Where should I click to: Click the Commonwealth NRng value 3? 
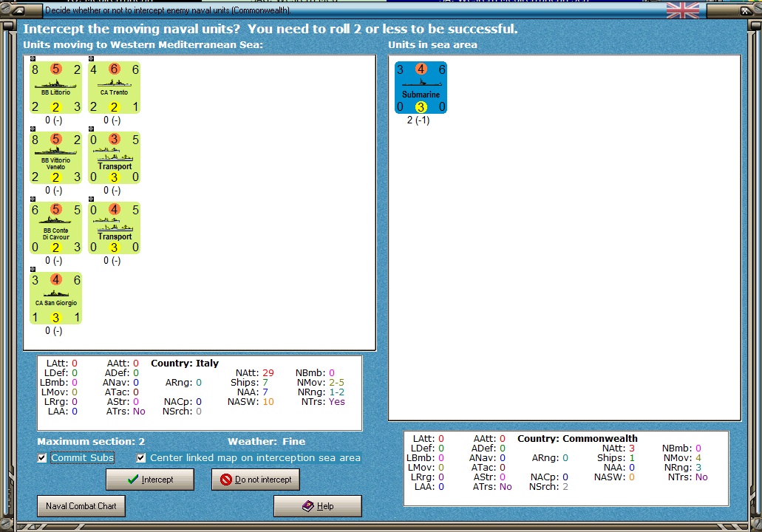698,468
